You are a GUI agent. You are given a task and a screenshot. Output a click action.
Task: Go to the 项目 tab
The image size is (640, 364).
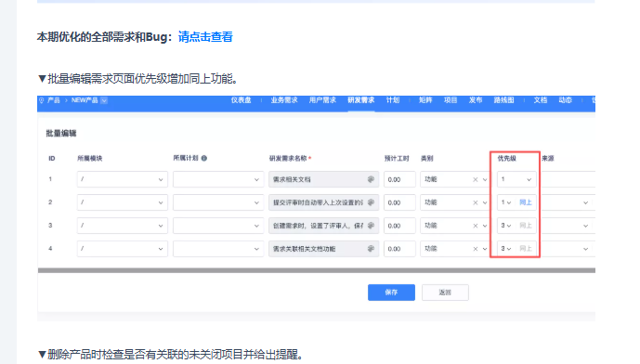point(451,100)
